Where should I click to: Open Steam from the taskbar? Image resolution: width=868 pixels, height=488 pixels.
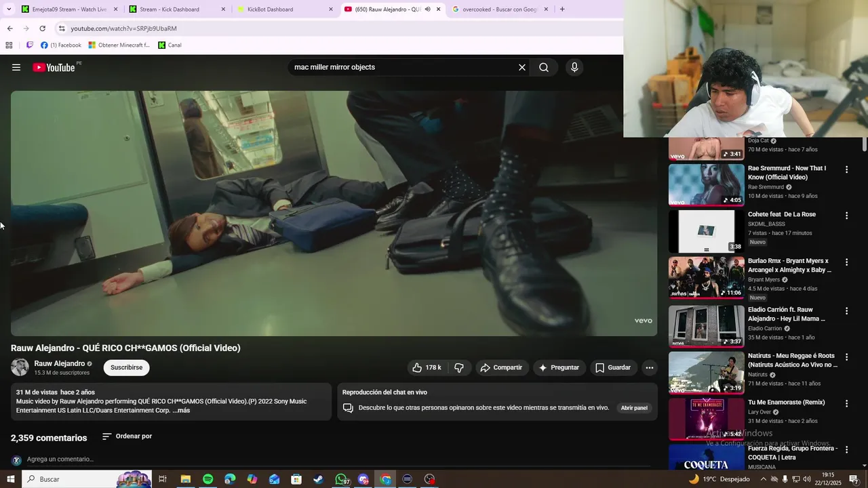tap(318, 479)
